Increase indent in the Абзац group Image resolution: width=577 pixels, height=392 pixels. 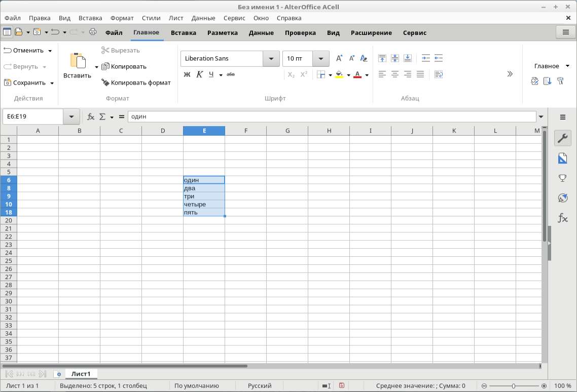(426, 58)
